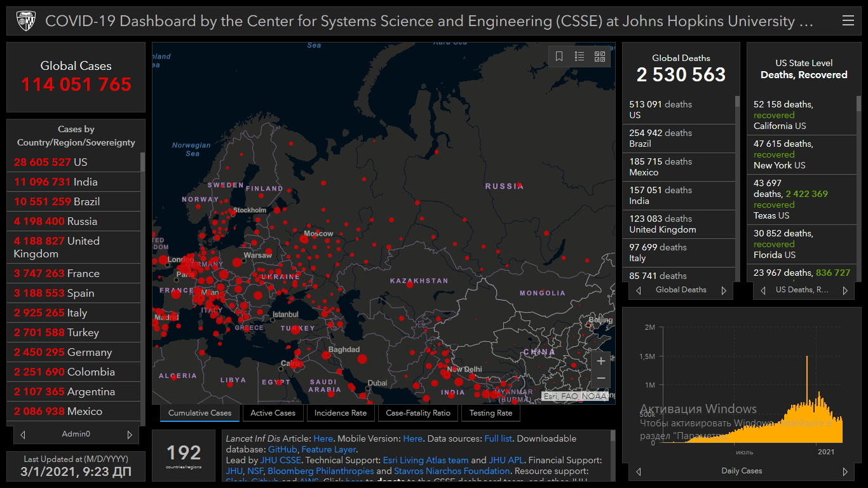Click the Johns Hopkins shield logo

25,21
